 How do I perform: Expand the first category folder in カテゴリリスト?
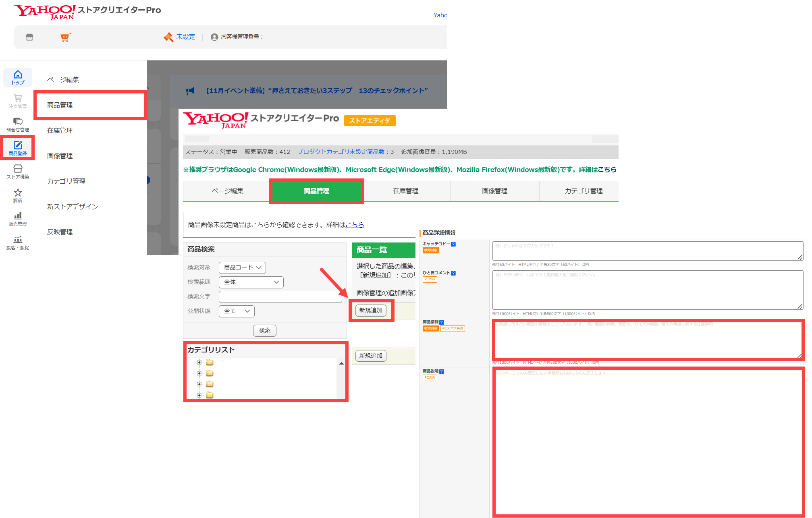[199, 362]
